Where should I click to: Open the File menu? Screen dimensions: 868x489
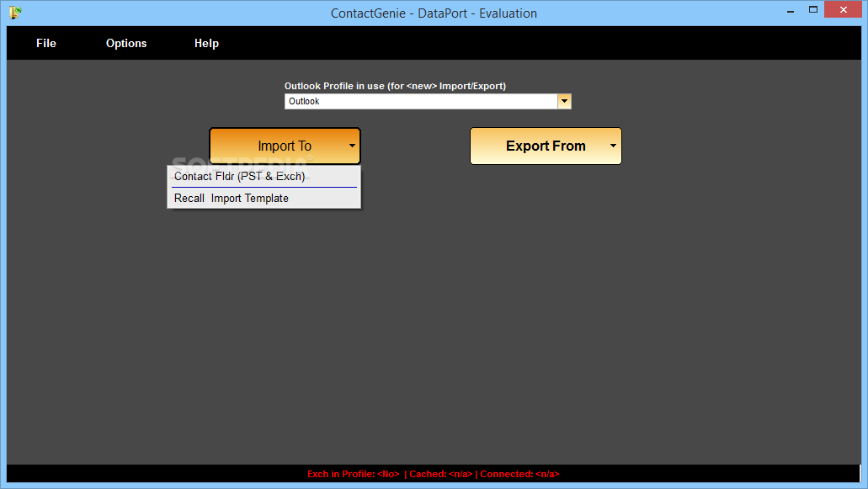tap(46, 43)
